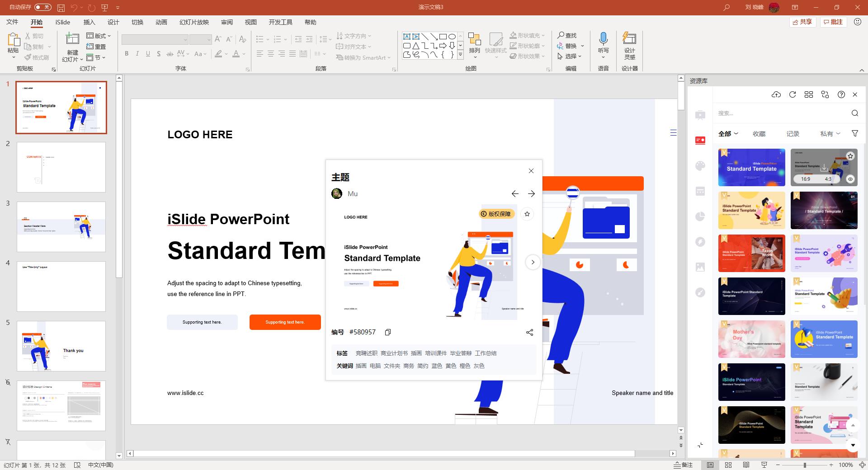Favorite the theme using popup star button
The width and height of the screenshot is (868, 470).
coord(527,214)
